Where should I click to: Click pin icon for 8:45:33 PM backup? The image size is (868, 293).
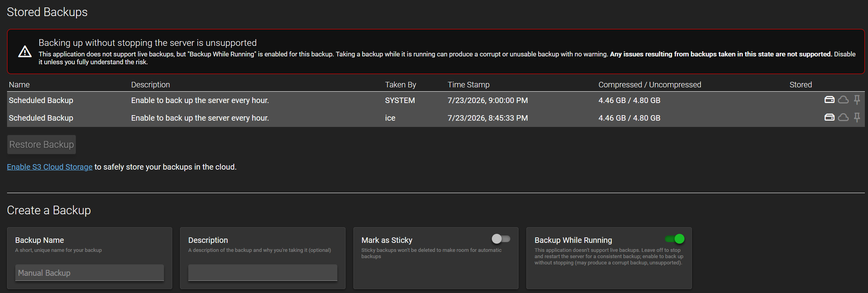(x=857, y=117)
